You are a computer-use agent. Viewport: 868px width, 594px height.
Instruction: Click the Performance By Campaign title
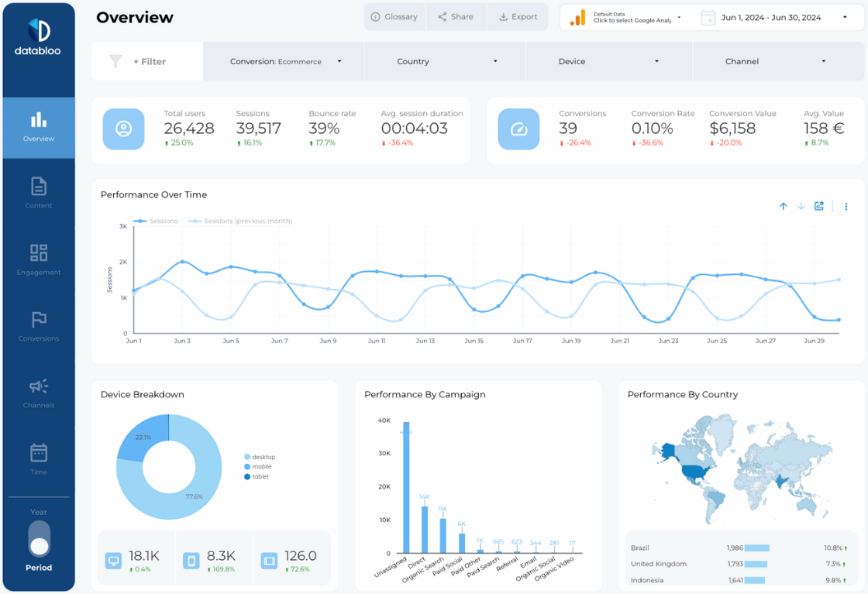coord(425,394)
